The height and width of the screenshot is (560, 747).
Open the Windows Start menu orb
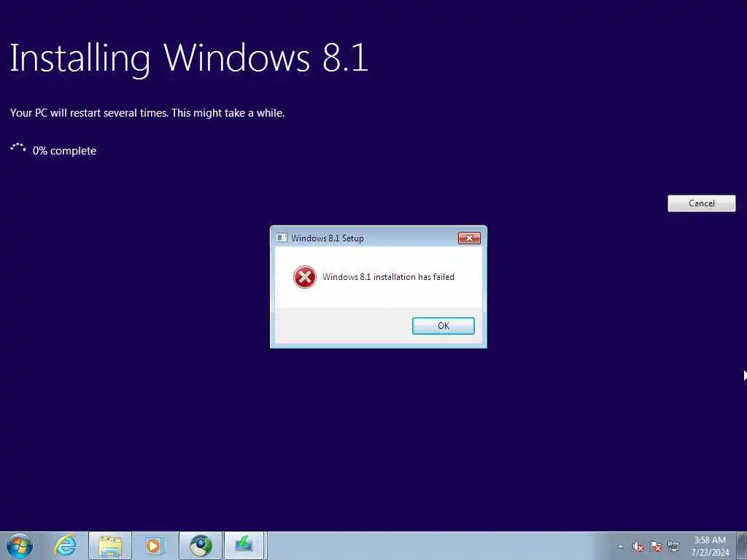point(20,545)
